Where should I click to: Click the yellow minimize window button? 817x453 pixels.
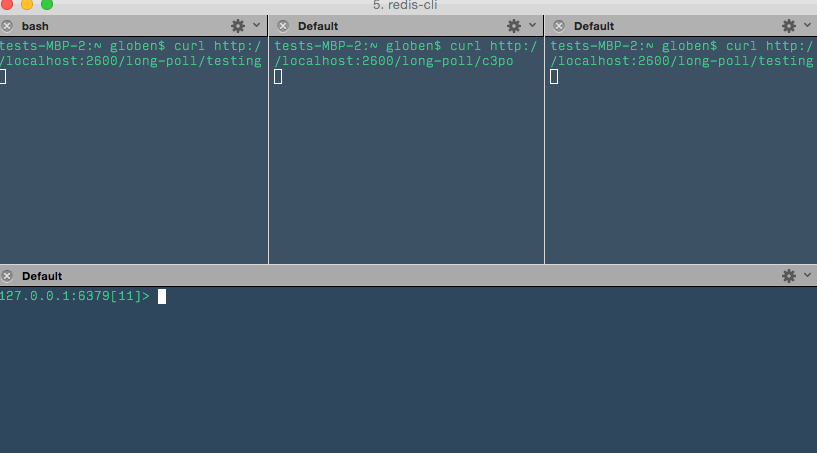(x=27, y=4)
